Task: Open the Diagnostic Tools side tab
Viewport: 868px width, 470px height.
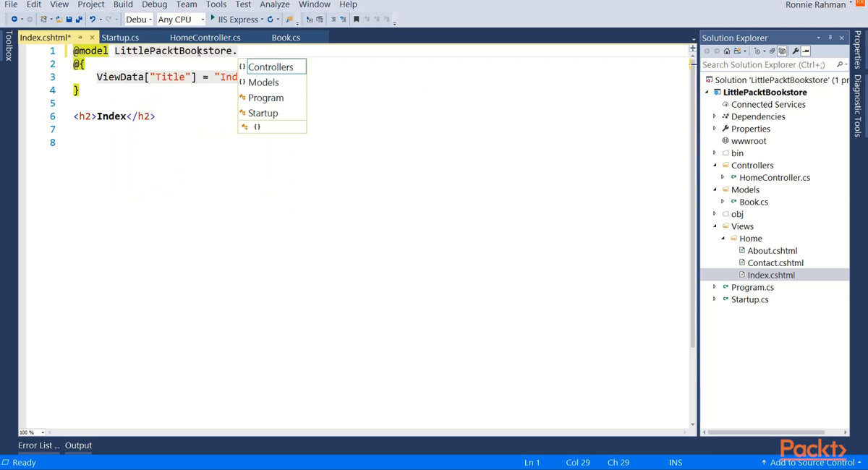Action: [858, 106]
